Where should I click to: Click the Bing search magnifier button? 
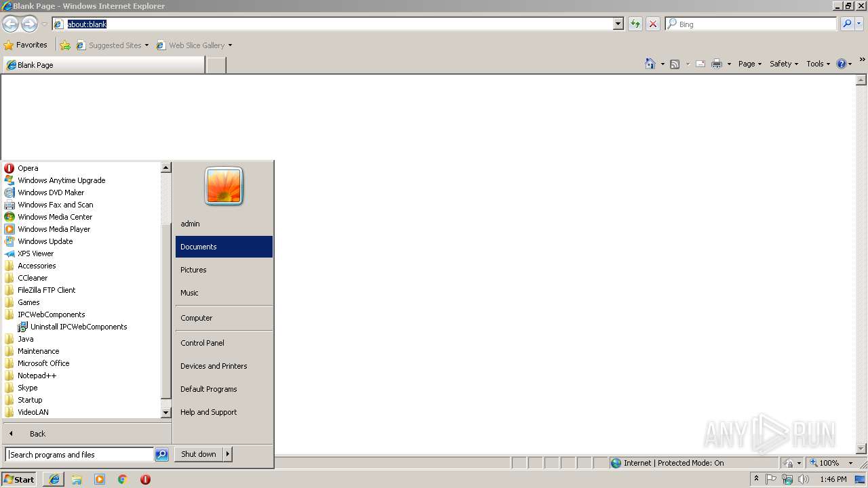click(x=847, y=24)
